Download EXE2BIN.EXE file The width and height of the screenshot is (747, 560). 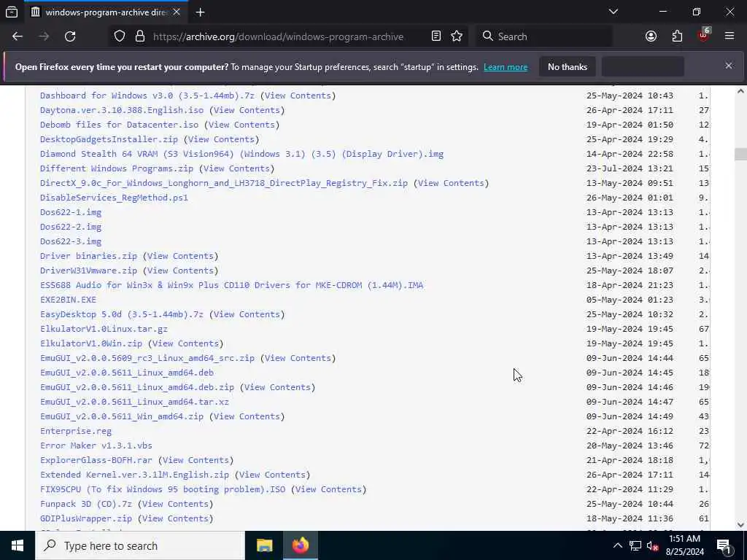(x=68, y=300)
